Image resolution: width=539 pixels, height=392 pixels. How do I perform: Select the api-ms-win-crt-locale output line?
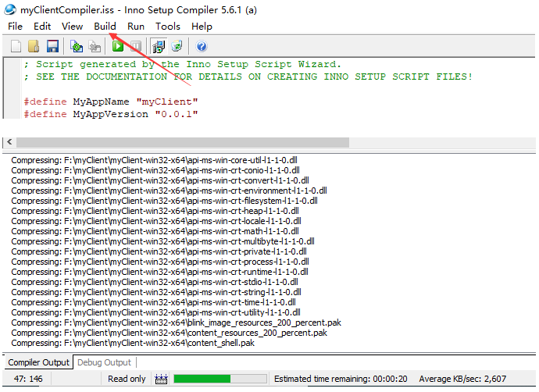156,221
